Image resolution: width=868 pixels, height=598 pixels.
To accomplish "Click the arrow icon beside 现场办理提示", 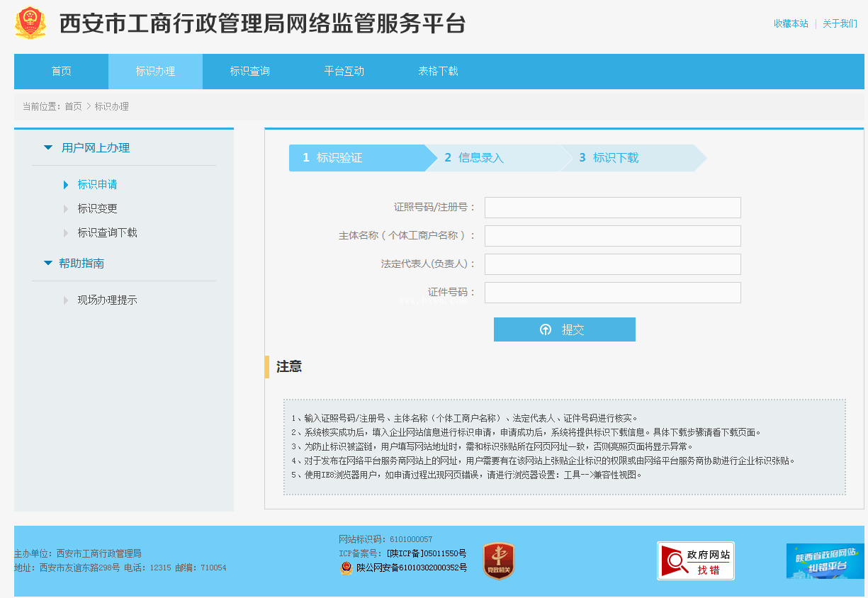I will coord(66,300).
